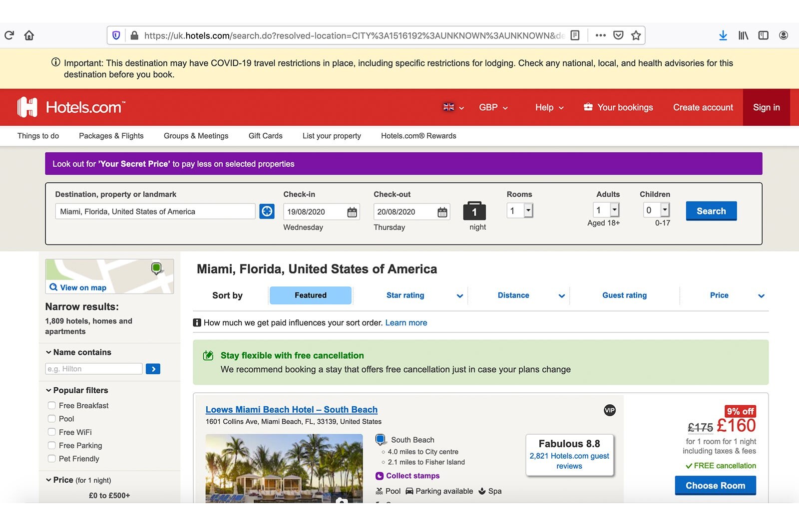Click View on map link
The width and height of the screenshot is (799, 532).
click(78, 287)
